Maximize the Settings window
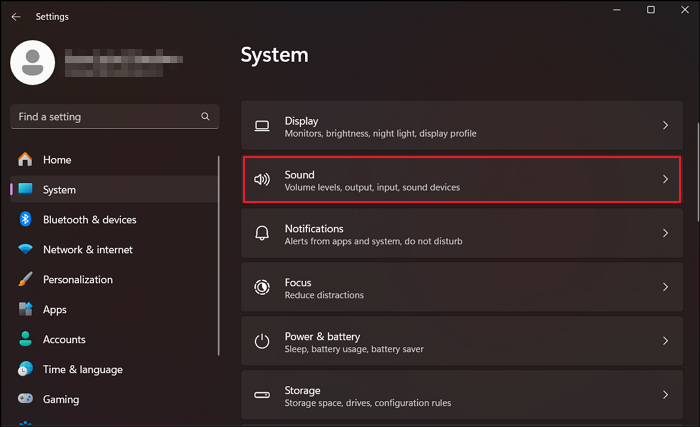700x427 pixels. [x=651, y=10]
